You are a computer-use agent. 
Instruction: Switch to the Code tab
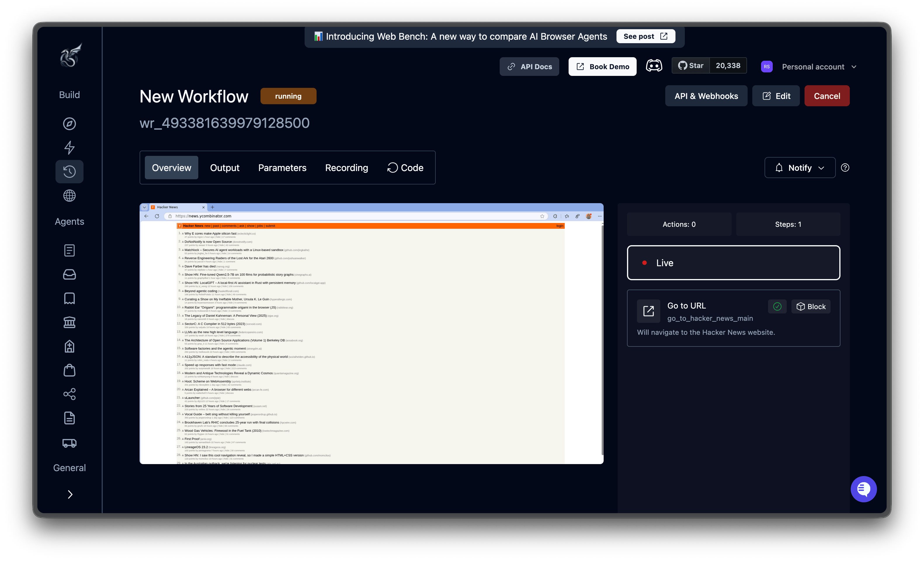[405, 168]
